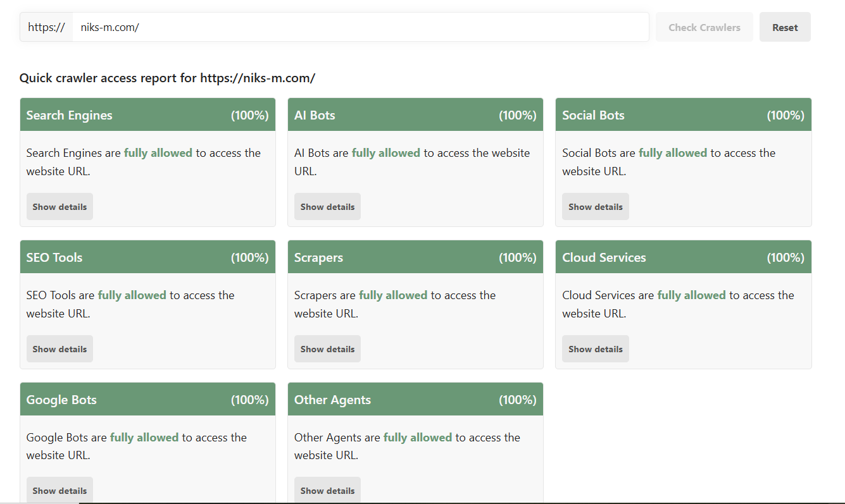Select the Scrapers card header

(x=415, y=257)
